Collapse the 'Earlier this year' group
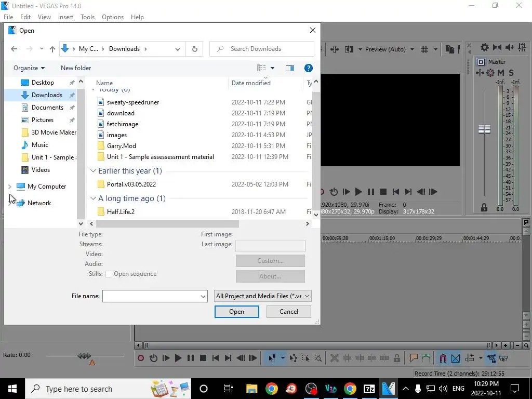 [93, 171]
